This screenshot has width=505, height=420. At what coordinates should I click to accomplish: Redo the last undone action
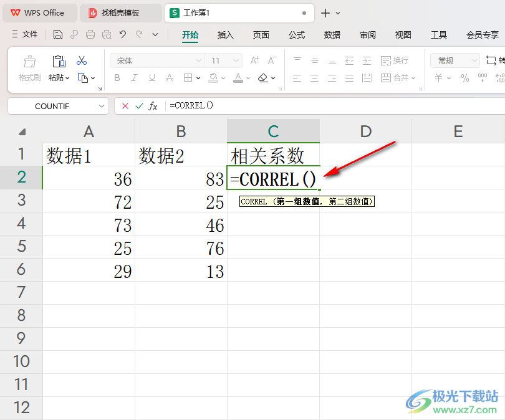coord(139,34)
